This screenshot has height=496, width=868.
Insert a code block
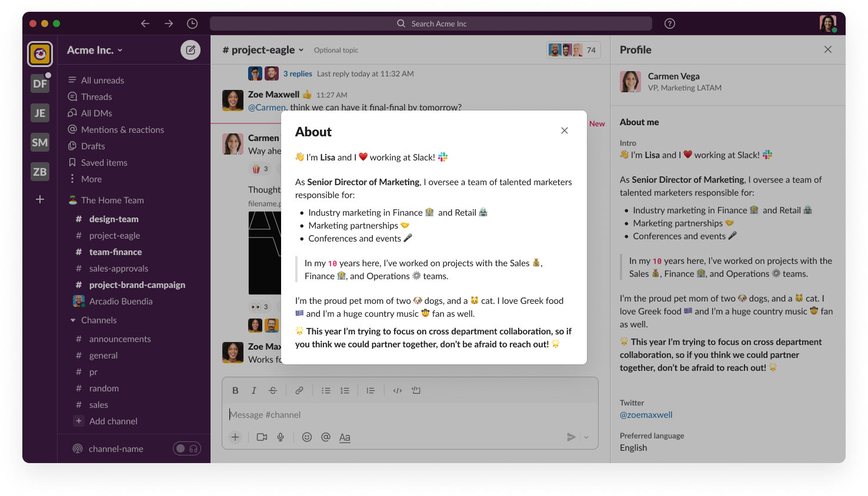pyautogui.click(x=416, y=390)
